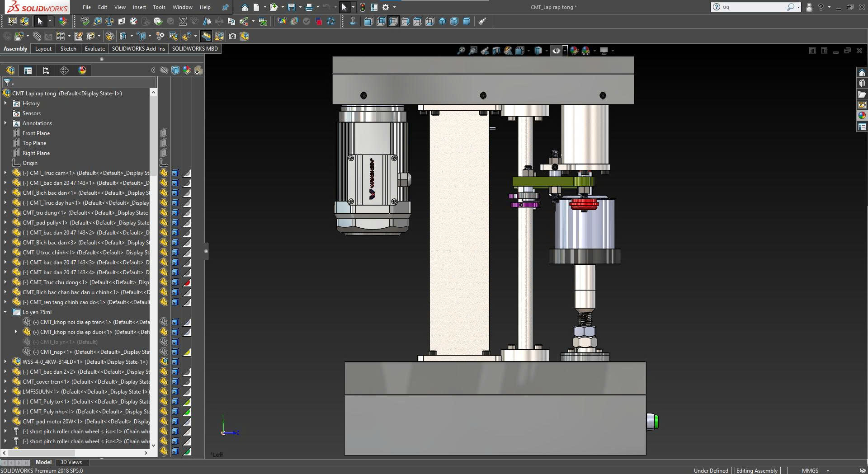Image resolution: width=868 pixels, height=474 pixels.
Task: Click the MMGS unit system button
Action: pyautogui.click(x=810, y=470)
